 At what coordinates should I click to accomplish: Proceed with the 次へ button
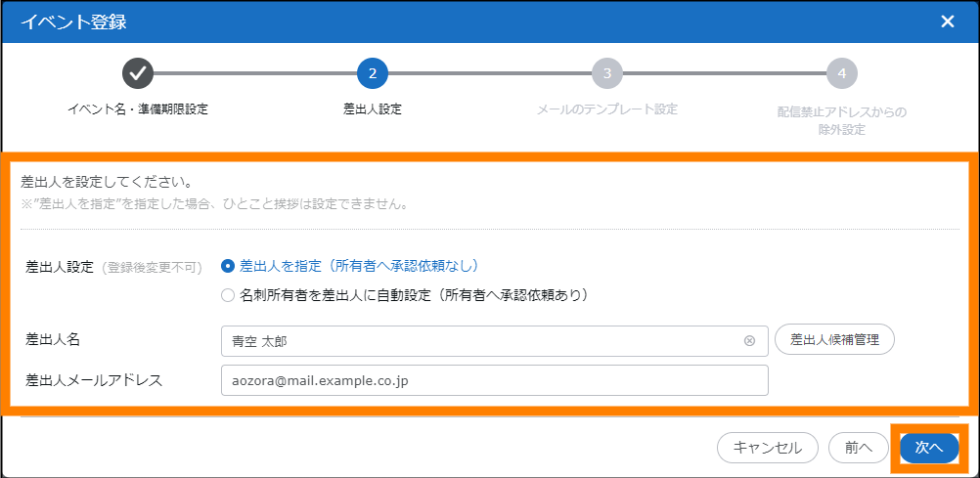(x=928, y=447)
